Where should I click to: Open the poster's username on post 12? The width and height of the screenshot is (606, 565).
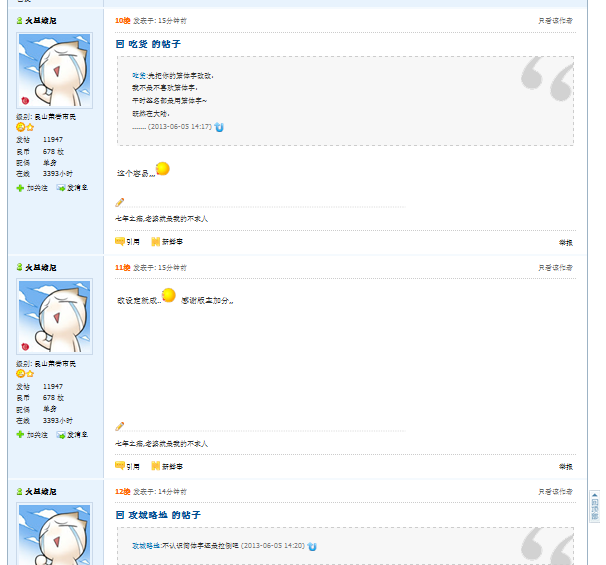click(41, 492)
